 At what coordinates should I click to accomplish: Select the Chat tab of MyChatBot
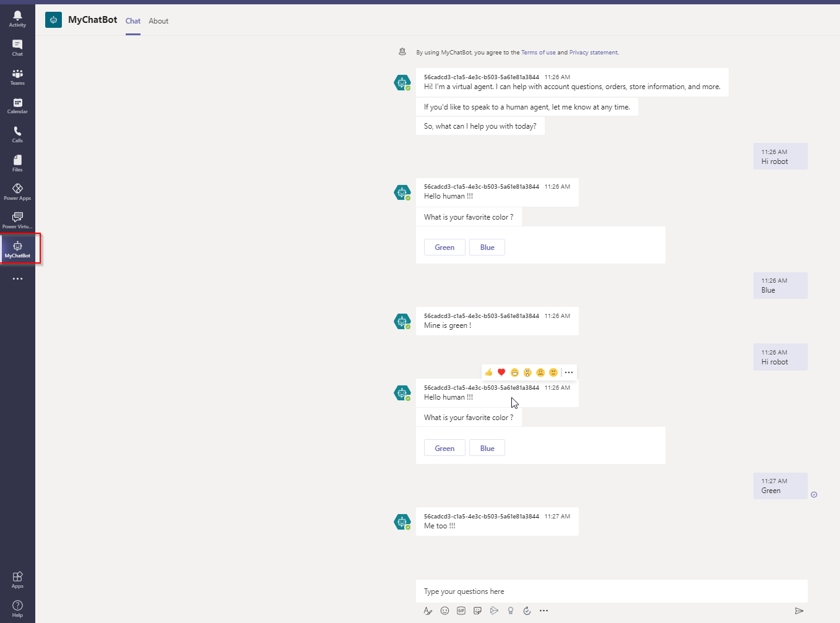[133, 21]
